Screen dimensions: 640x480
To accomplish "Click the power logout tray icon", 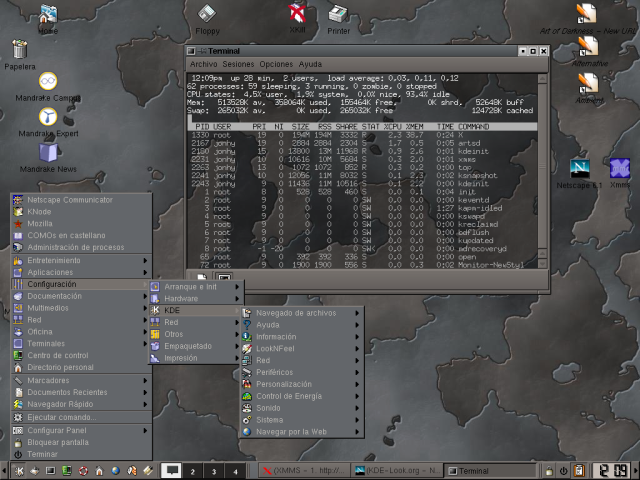I will [x=563, y=471].
